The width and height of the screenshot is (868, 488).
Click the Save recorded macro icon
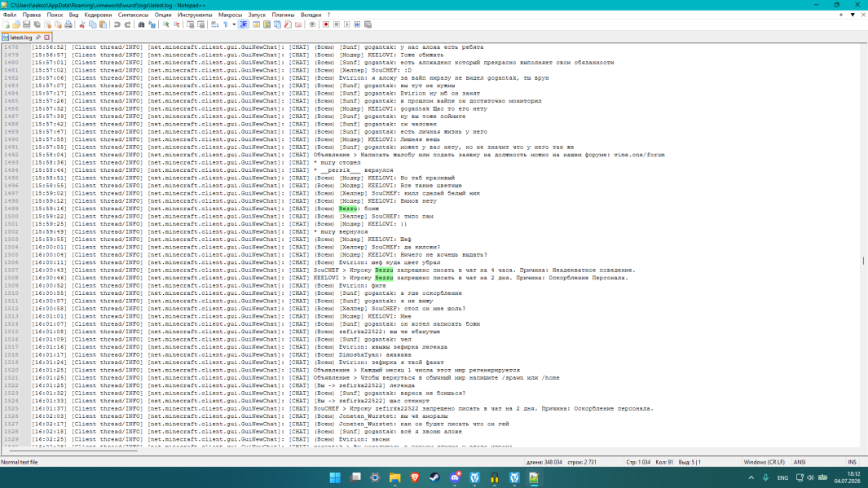tap(368, 24)
